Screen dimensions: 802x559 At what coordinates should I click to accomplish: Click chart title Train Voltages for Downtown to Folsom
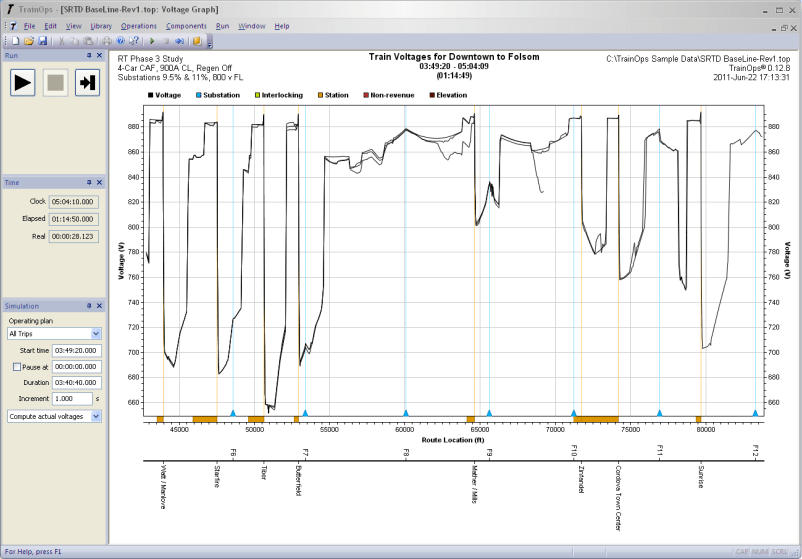tap(454, 57)
